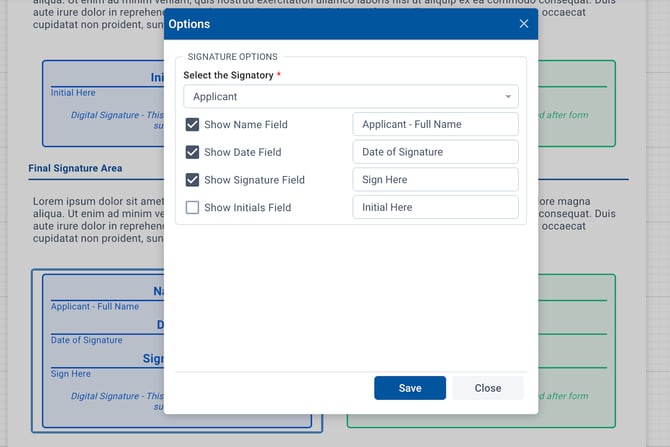670x447 pixels.
Task: Click the Initial Here label in the background form
Action: [x=74, y=93]
